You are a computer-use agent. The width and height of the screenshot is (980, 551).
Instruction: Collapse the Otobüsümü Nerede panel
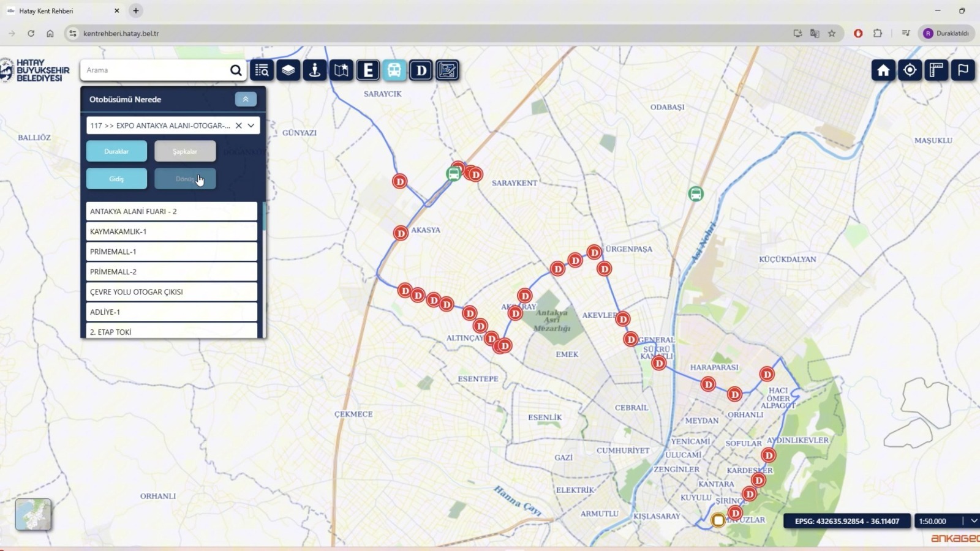(x=246, y=99)
